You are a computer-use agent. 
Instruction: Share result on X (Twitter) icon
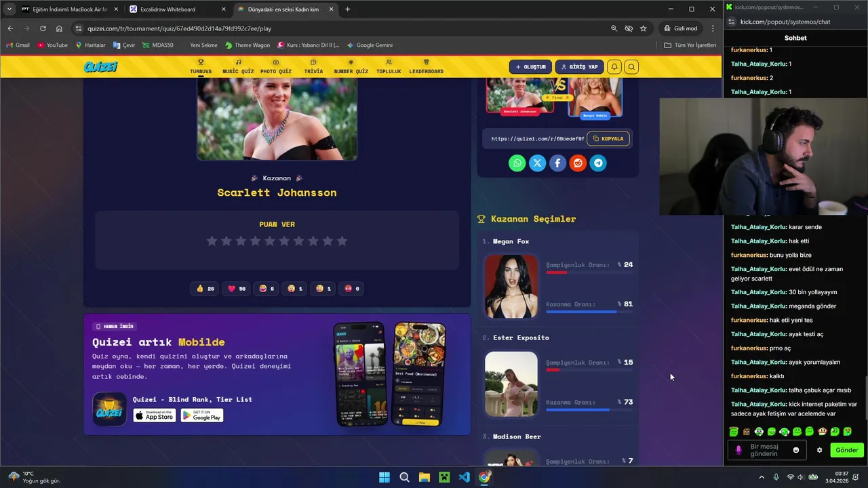tap(537, 163)
